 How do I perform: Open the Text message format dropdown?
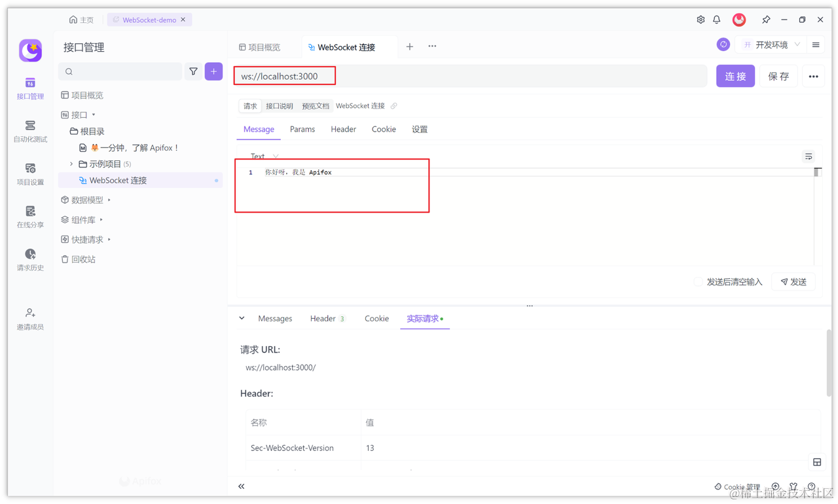[x=264, y=156]
